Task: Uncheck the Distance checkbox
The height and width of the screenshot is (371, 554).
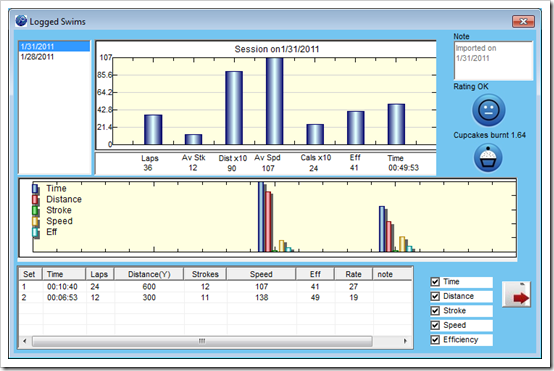Action: pyautogui.click(x=435, y=296)
